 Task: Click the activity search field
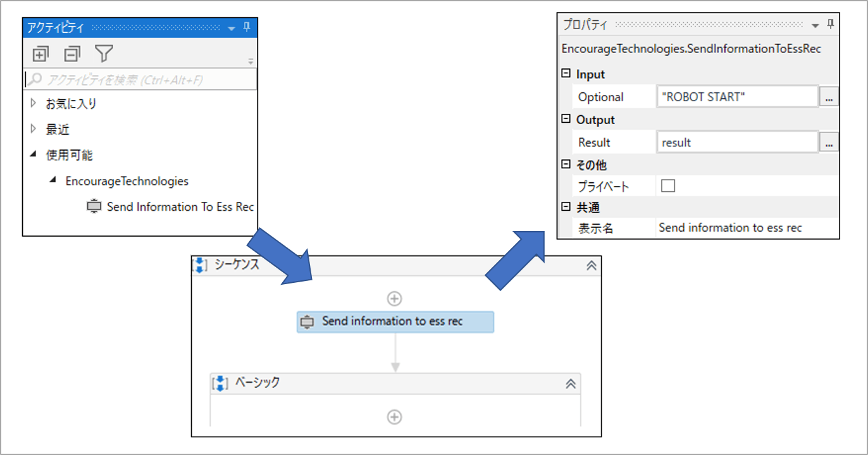pyautogui.click(x=127, y=78)
